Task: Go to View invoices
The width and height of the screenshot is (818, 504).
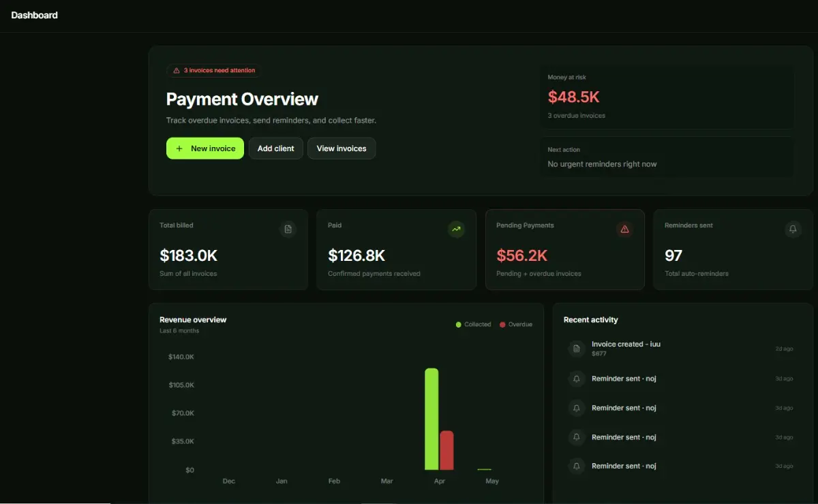Action: (x=342, y=148)
